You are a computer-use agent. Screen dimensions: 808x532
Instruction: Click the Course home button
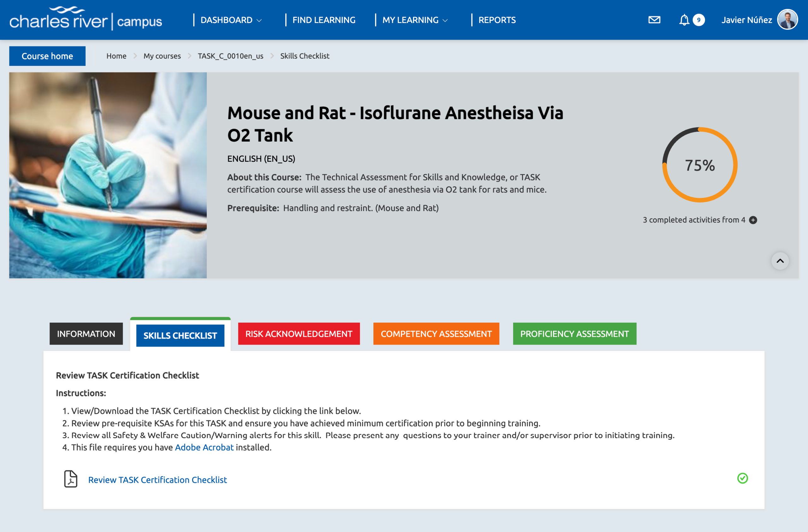pyautogui.click(x=47, y=56)
